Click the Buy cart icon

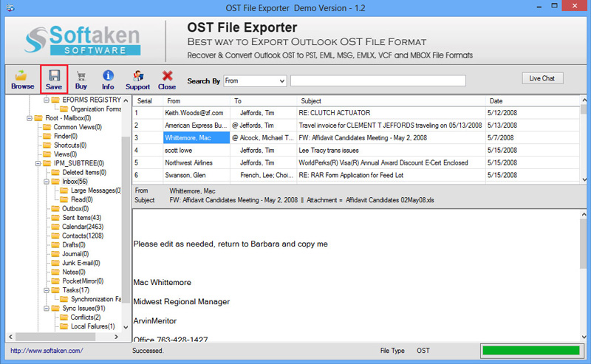click(81, 80)
